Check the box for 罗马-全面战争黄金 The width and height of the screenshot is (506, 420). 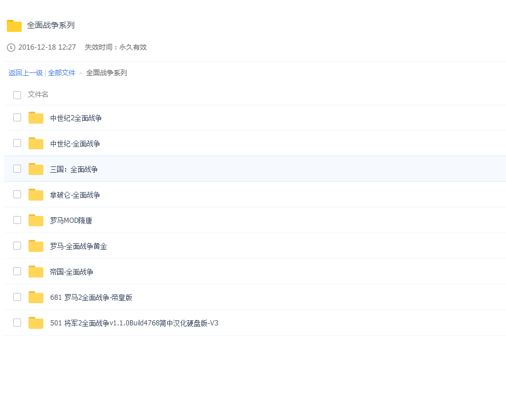coord(17,246)
